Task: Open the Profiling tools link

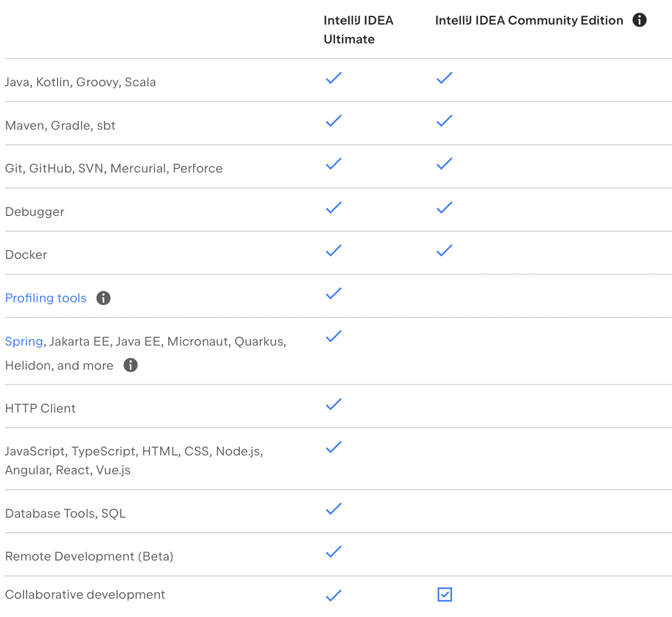Action: pos(46,298)
